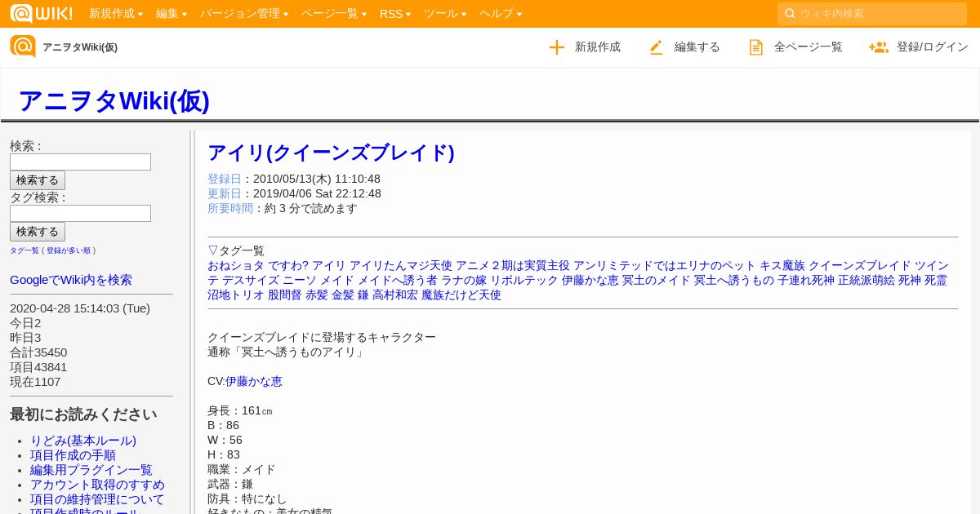
Task: Open GoogleでWiki内を検索 link
Action: (x=71, y=280)
